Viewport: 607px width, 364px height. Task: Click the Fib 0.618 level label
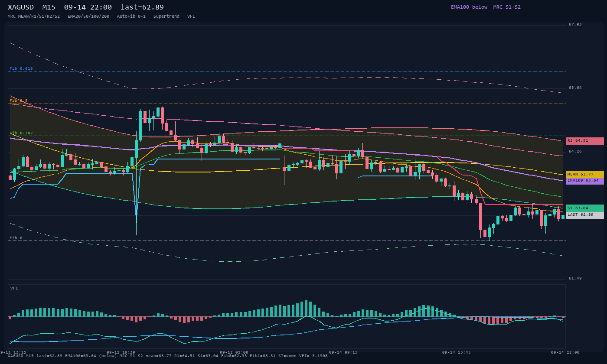(x=21, y=68)
